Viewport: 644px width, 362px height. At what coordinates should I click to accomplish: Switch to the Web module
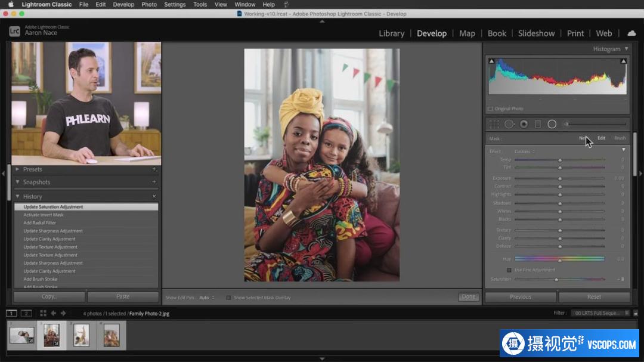click(x=603, y=33)
